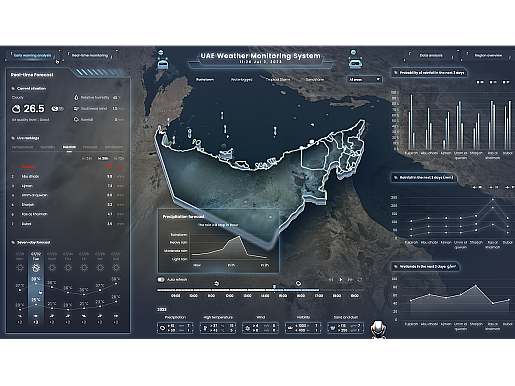Click the 26.5 temperature reading
This screenshot has width=515, height=386.
click(x=34, y=109)
